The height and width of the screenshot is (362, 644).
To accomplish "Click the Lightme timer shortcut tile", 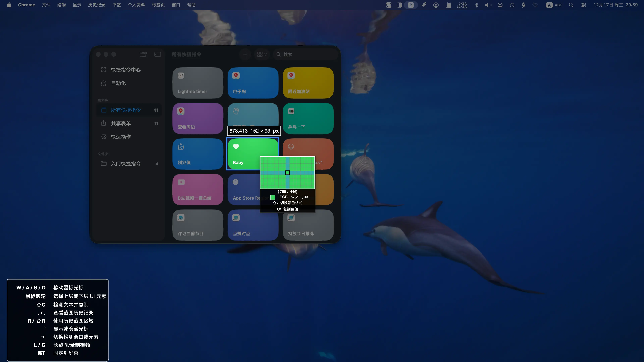I will tap(198, 83).
